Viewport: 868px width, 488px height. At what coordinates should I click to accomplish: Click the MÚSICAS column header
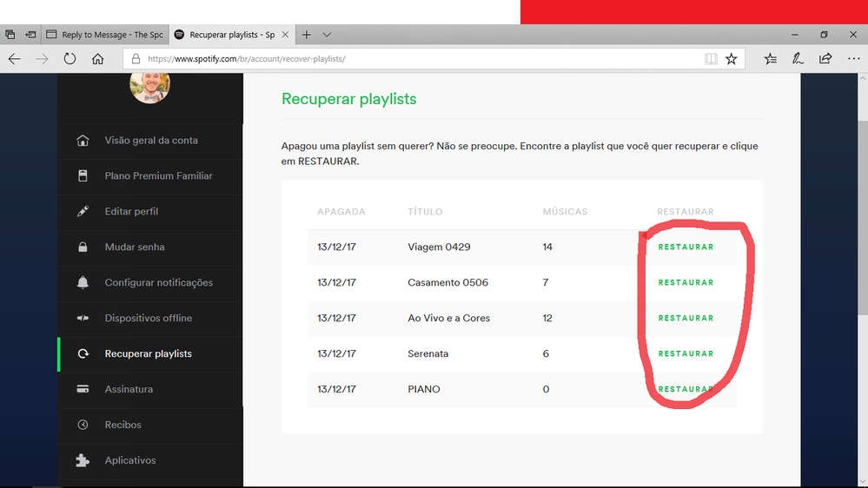tap(565, 211)
